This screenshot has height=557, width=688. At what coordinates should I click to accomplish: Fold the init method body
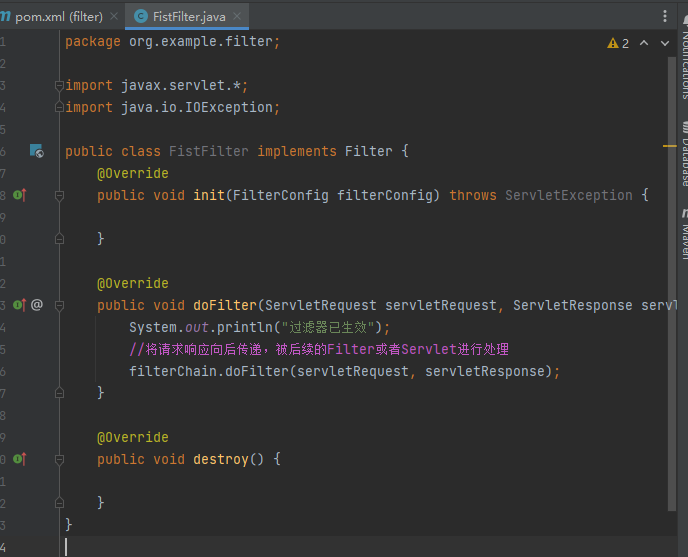click(59, 195)
